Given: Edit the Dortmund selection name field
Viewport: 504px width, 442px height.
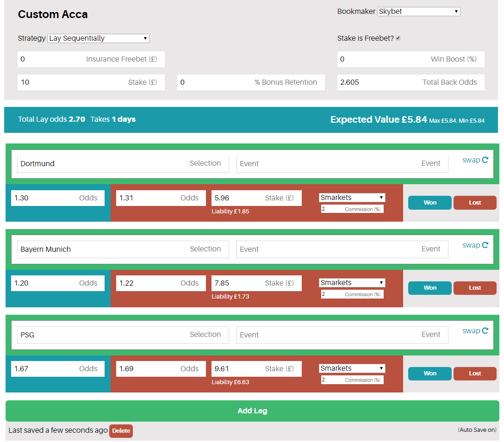Looking at the screenshot, I should [x=123, y=164].
